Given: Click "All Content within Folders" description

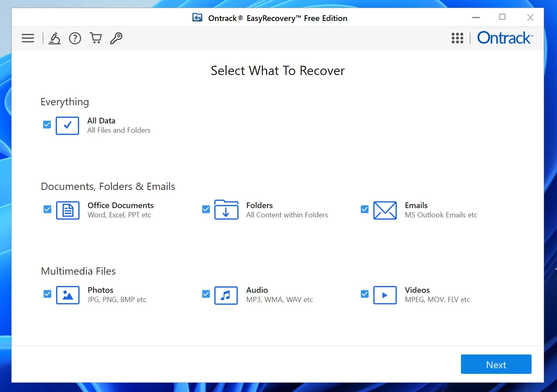Looking at the screenshot, I should pyautogui.click(x=287, y=215).
